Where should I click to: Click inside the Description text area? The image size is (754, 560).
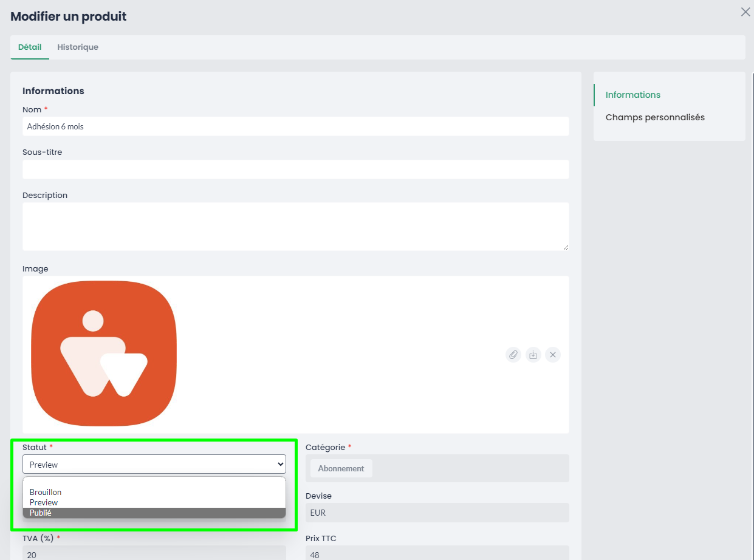tap(295, 226)
